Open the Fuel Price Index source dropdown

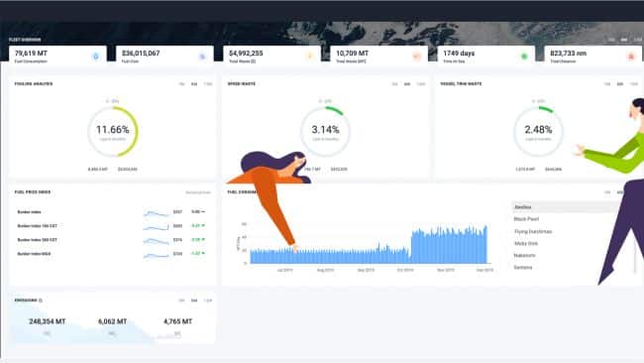point(198,192)
